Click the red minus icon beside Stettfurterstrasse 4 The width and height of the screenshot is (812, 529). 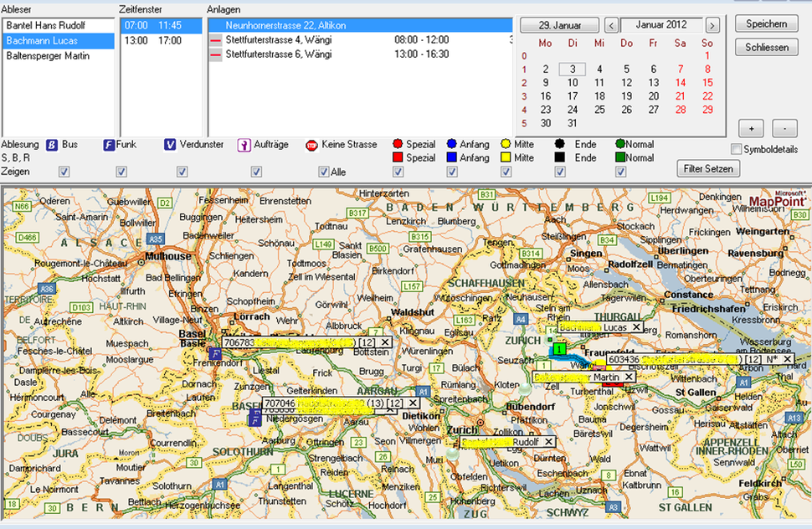[x=216, y=40]
